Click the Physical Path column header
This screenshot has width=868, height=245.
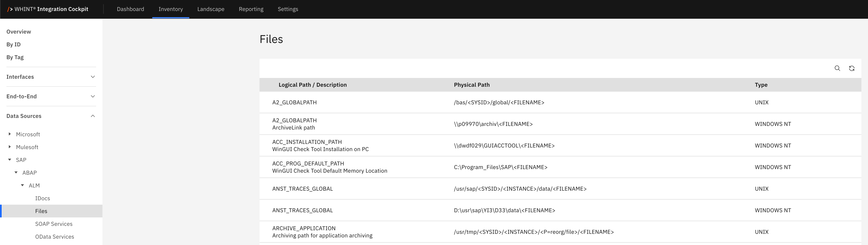click(x=471, y=85)
